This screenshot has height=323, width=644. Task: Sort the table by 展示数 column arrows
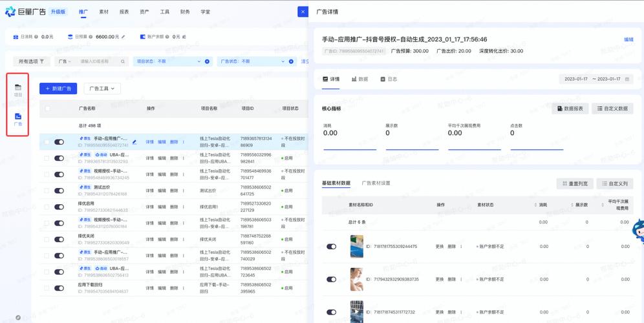[572, 205]
